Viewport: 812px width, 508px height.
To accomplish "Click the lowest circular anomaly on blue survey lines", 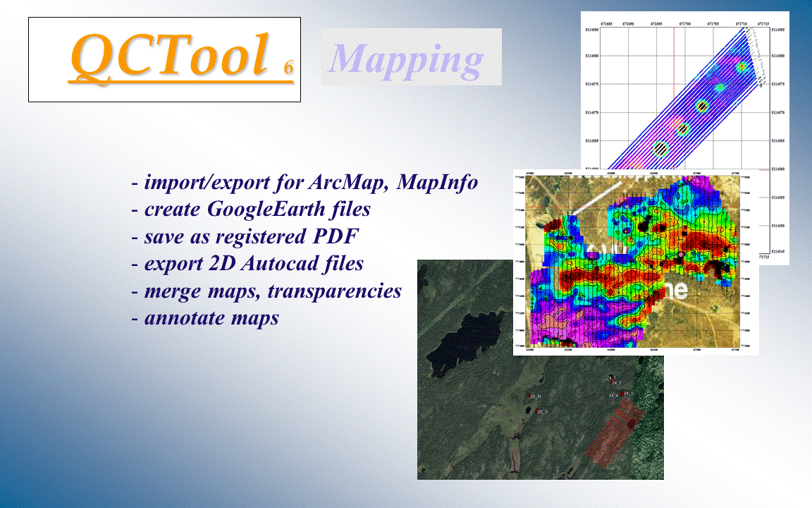I will point(660,149).
